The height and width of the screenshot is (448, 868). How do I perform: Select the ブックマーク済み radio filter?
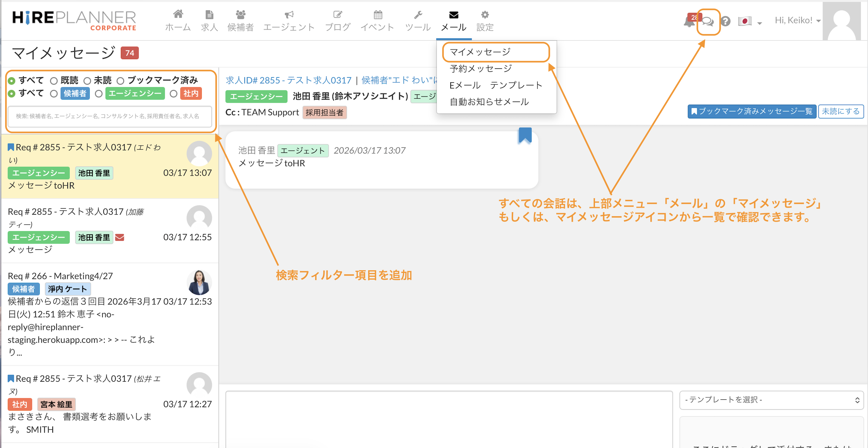[121, 81]
